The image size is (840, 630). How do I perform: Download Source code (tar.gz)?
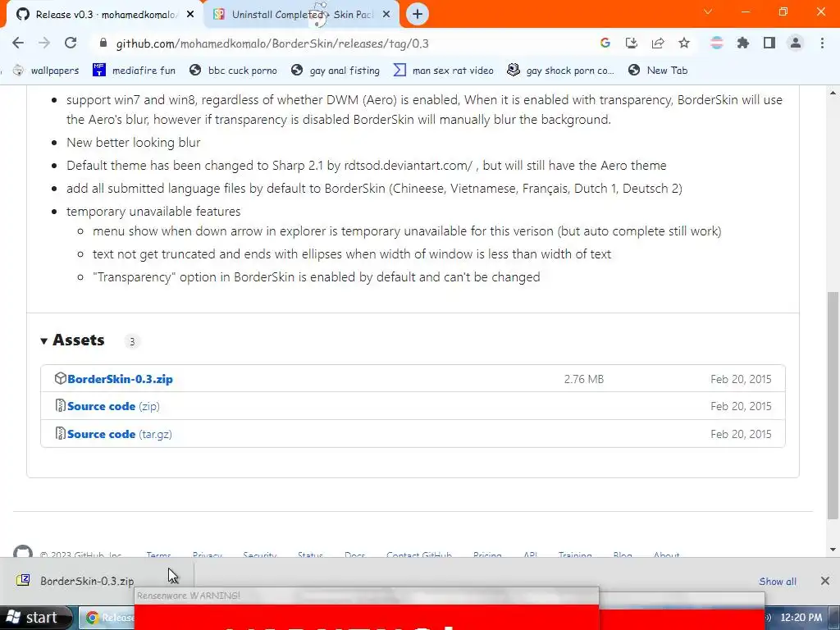pos(120,435)
